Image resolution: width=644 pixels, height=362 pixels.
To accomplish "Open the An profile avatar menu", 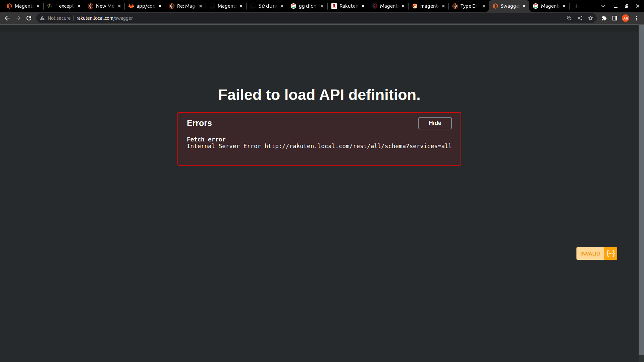I will [626, 18].
